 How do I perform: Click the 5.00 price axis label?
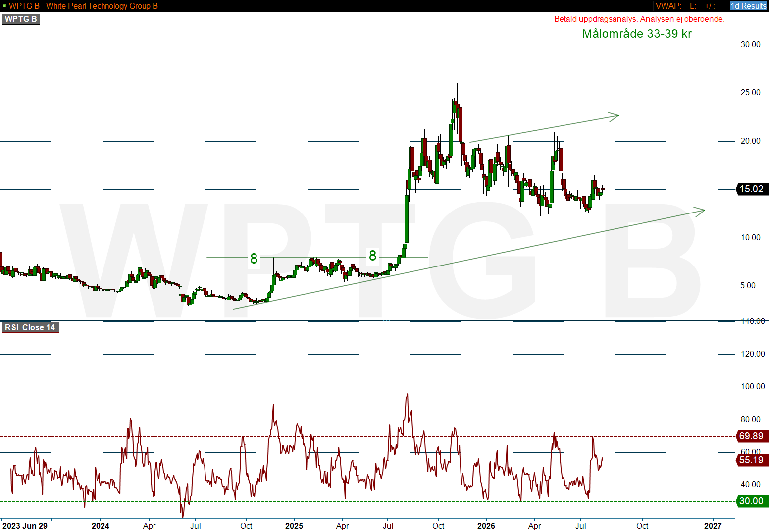(x=748, y=286)
